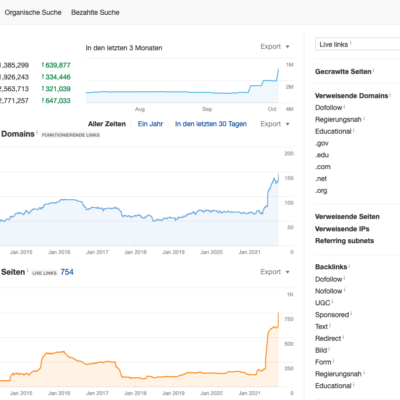400x400 pixels.
Task: Click info icon by Dofollow under Backlinks
Action: click(344, 278)
